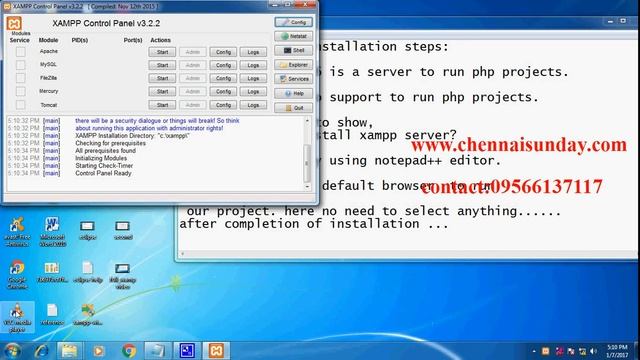This screenshot has width=640, height=360.
Task: Open Google Chrome desktop shortcut
Action: [17, 274]
